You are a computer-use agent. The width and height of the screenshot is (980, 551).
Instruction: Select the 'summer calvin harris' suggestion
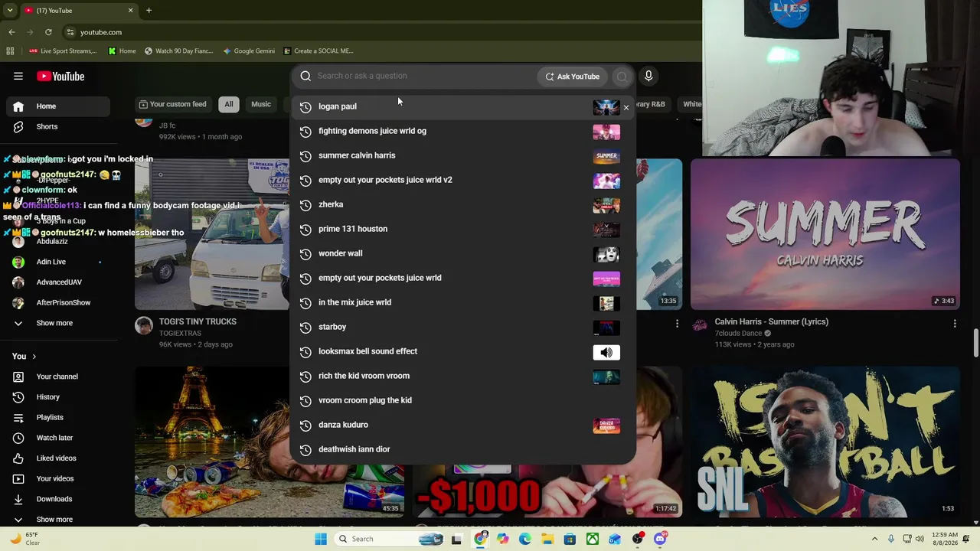click(462, 155)
